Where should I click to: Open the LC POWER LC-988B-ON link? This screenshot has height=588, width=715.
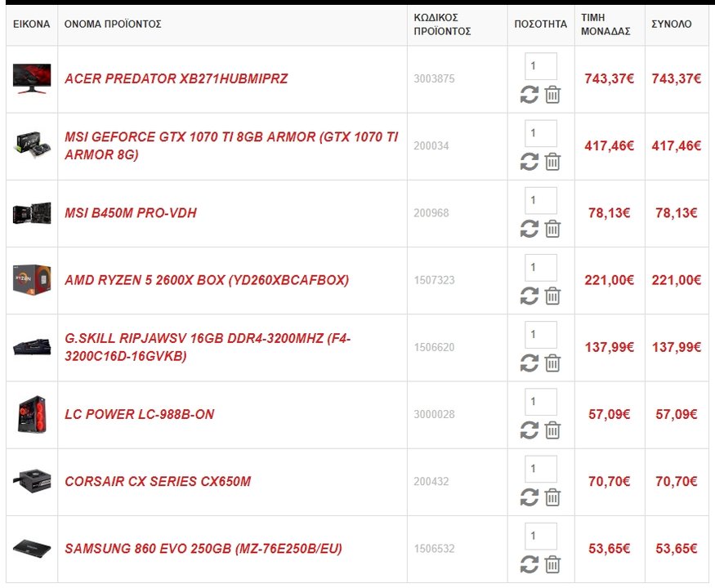coord(139,414)
